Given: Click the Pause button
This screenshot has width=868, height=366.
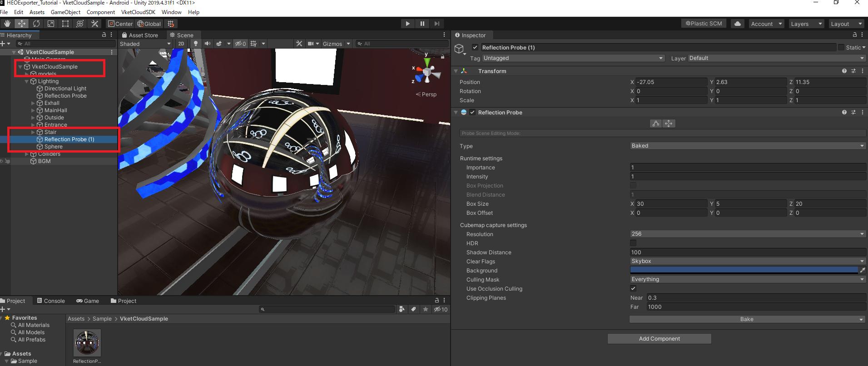Looking at the screenshot, I should tap(422, 24).
